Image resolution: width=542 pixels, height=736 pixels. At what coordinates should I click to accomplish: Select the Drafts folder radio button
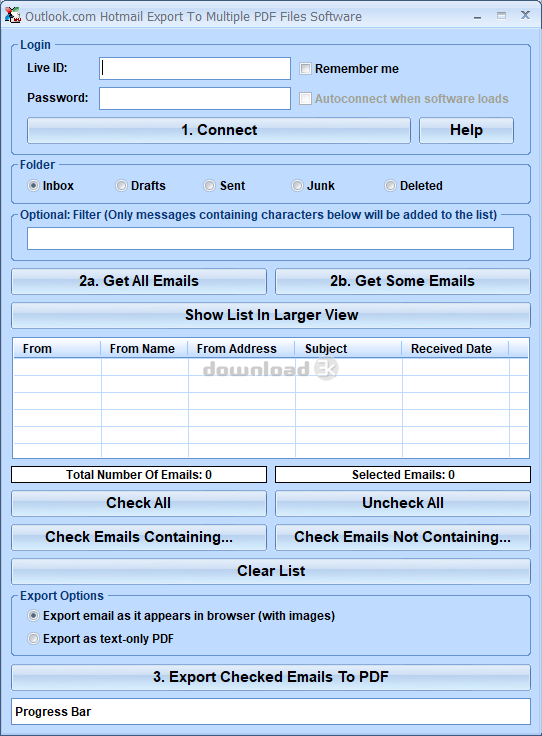tap(121, 186)
